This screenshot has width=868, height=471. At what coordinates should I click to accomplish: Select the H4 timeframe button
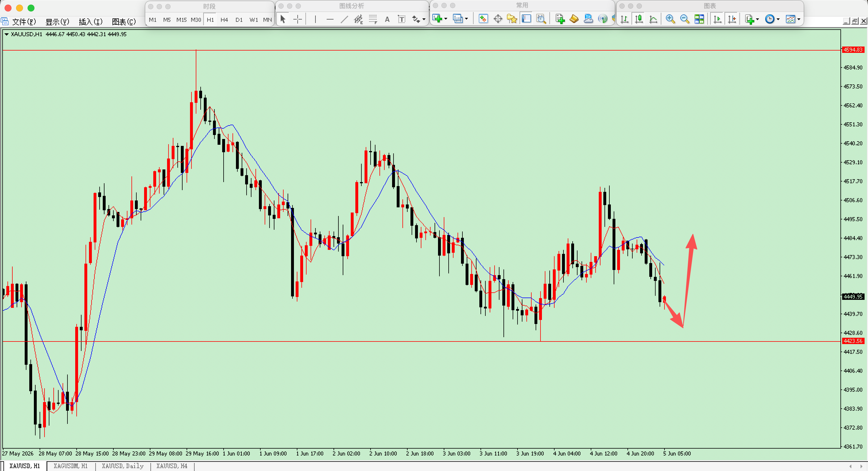(224, 20)
